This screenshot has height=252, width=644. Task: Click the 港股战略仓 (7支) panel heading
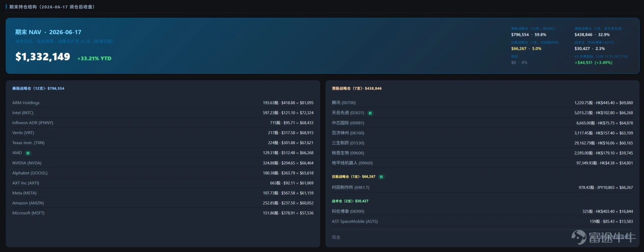tap(357, 89)
